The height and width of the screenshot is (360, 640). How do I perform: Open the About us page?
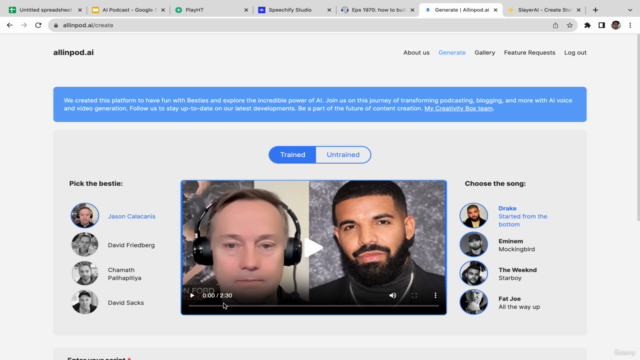pos(416,53)
